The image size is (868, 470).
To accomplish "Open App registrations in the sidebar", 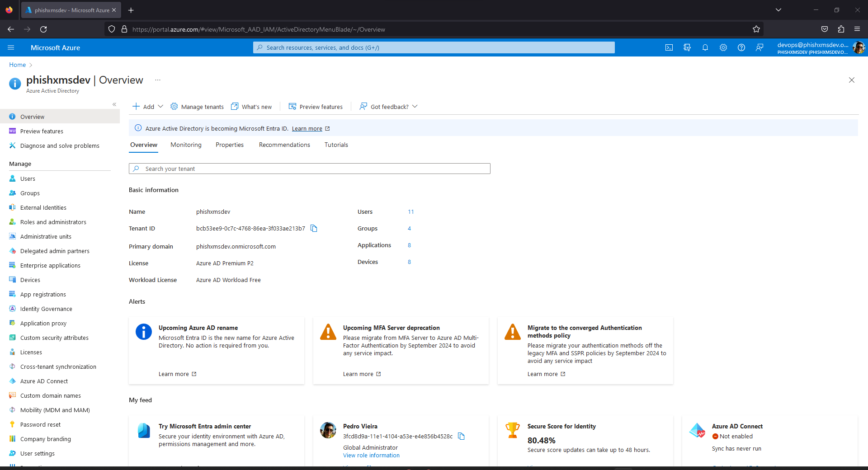I will 60,294.
